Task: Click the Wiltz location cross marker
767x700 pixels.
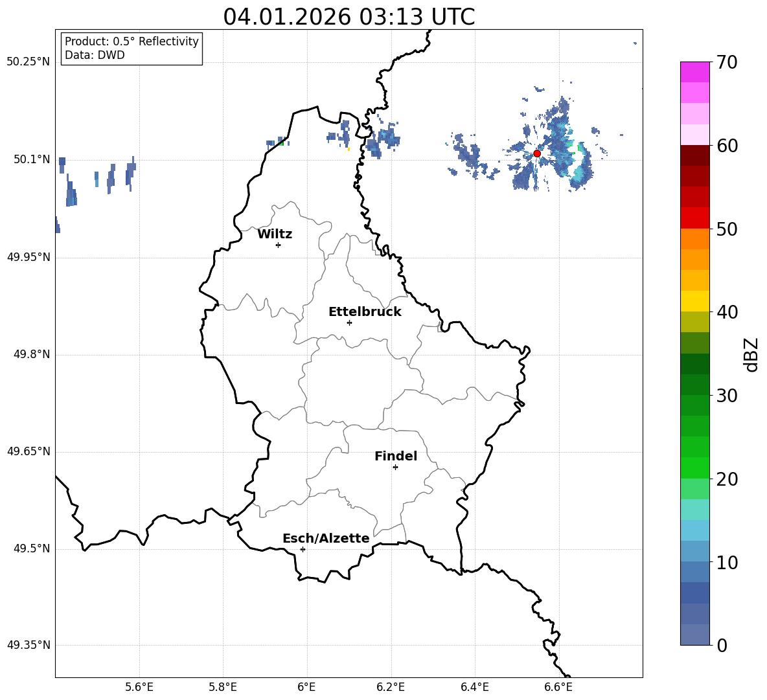Action: click(279, 245)
